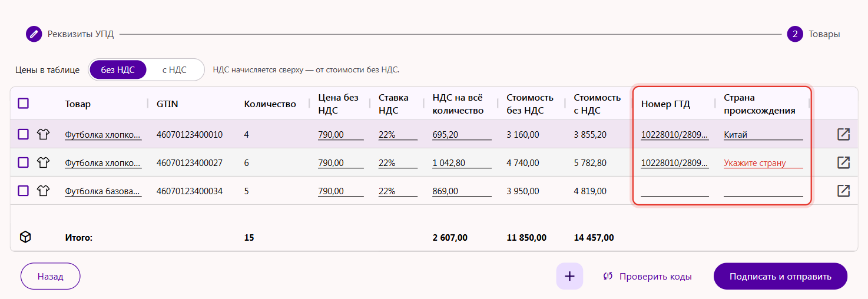868x299 pixels.
Task: Click the total without VAT 11 850,00
Action: 526,238
